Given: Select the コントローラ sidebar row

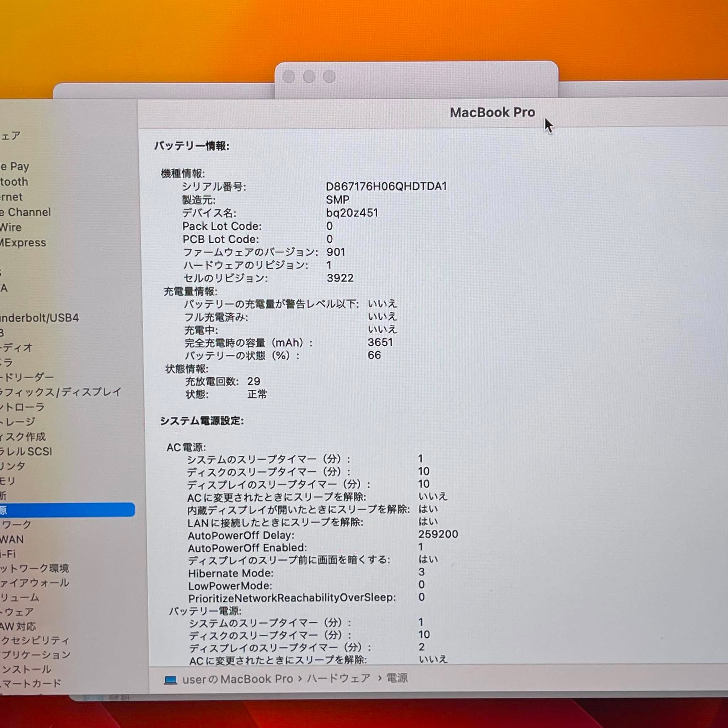Looking at the screenshot, I should tap(23, 407).
